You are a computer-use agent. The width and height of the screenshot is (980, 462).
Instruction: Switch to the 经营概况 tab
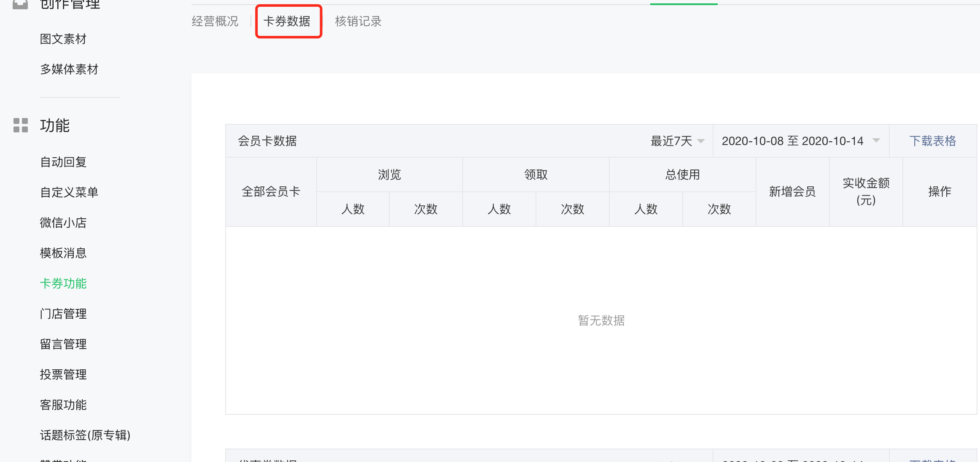[x=215, y=21]
